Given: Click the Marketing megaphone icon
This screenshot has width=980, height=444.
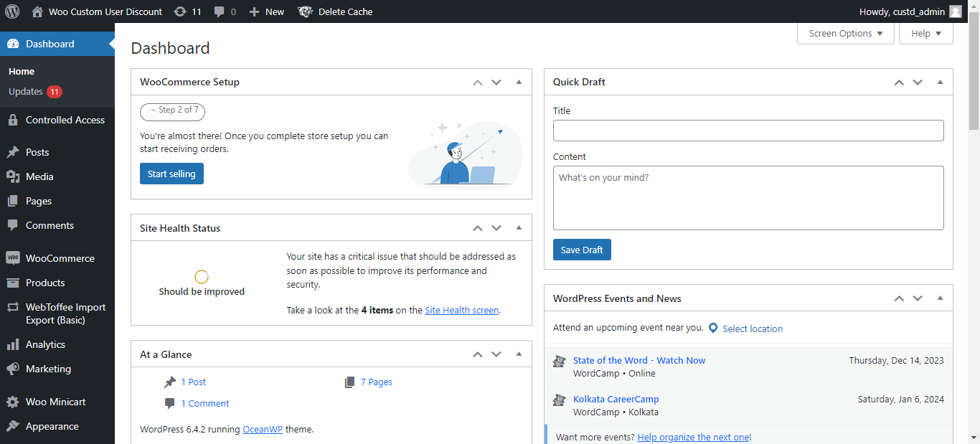Looking at the screenshot, I should tap(13, 369).
